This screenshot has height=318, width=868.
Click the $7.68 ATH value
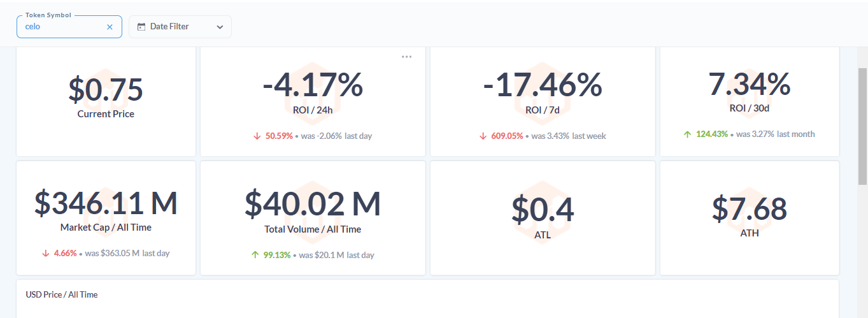point(750,208)
